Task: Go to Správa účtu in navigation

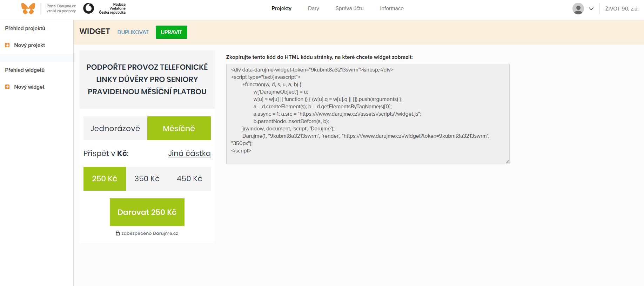Action: coord(349,8)
